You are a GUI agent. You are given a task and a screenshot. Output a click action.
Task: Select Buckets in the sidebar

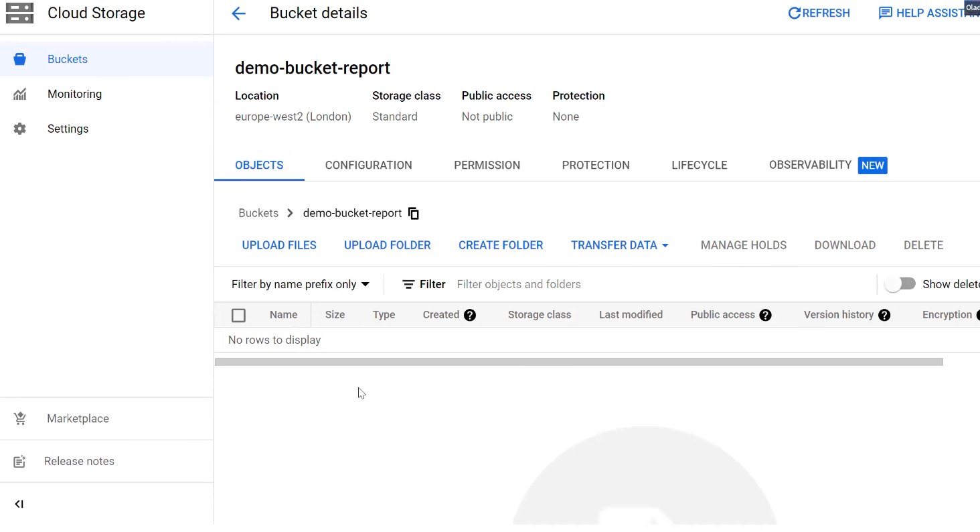coord(106,59)
